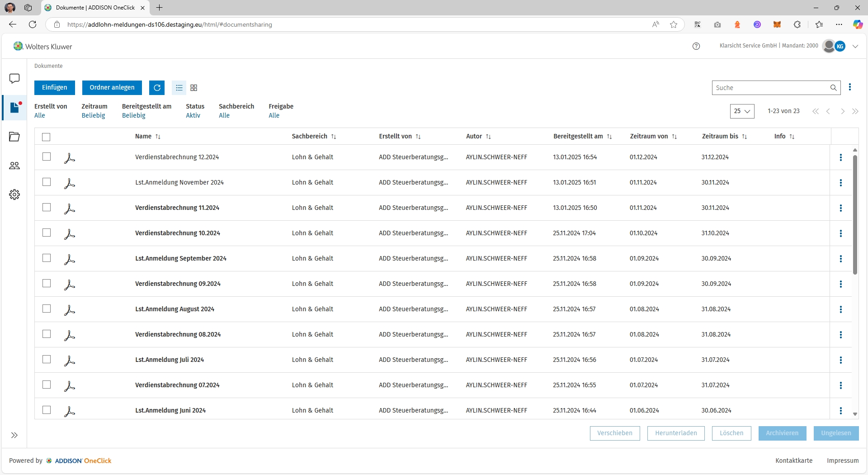Favorite this page with star icon
Screen dimensions: 868x475
point(674,24)
